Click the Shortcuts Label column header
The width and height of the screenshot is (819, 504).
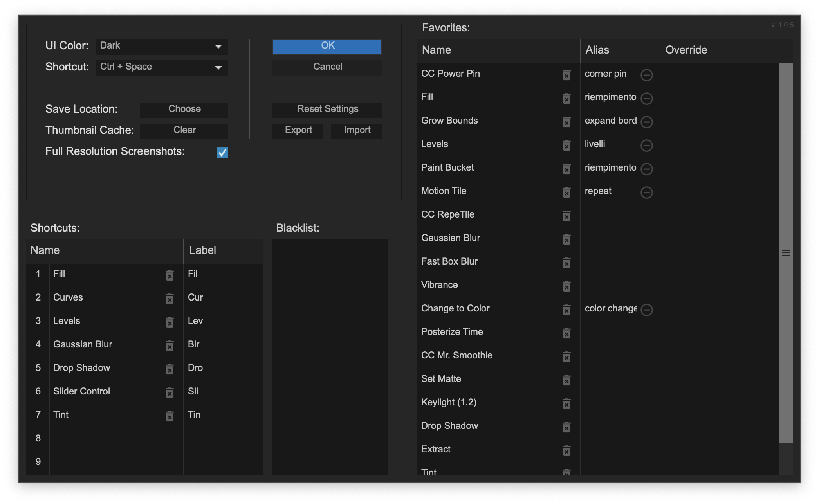tap(224, 251)
